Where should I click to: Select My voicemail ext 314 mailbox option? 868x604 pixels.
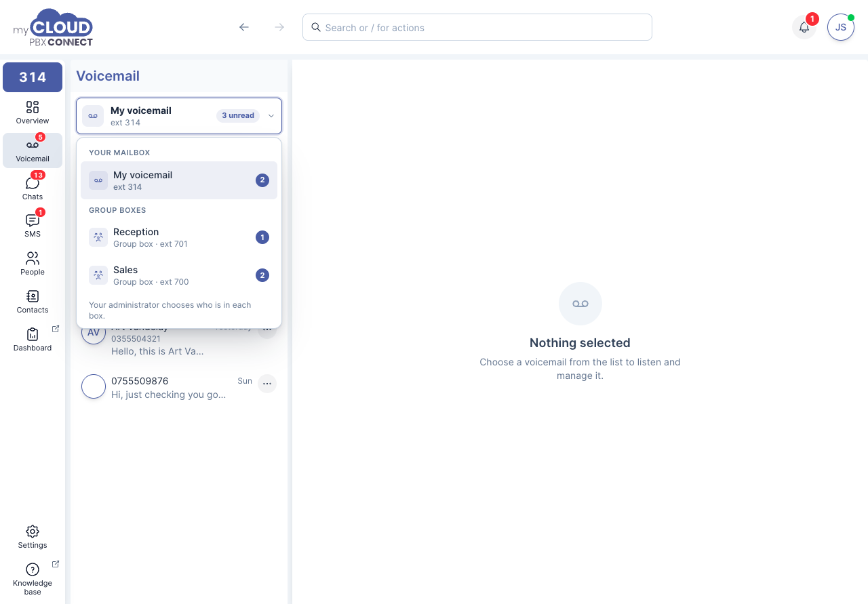click(179, 180)
